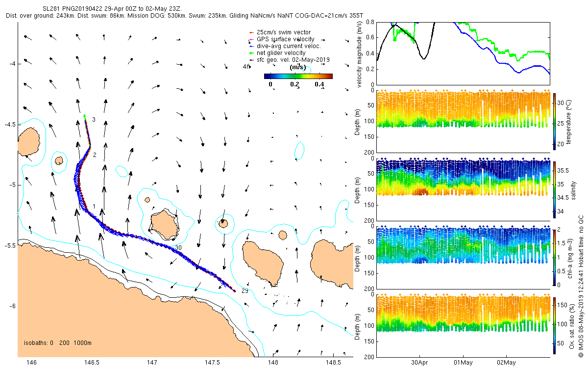Viewport: 588px width, 368px height.
Task: Click the 35.5 tick on the salinity colorbar
Action: coord(564,171)
